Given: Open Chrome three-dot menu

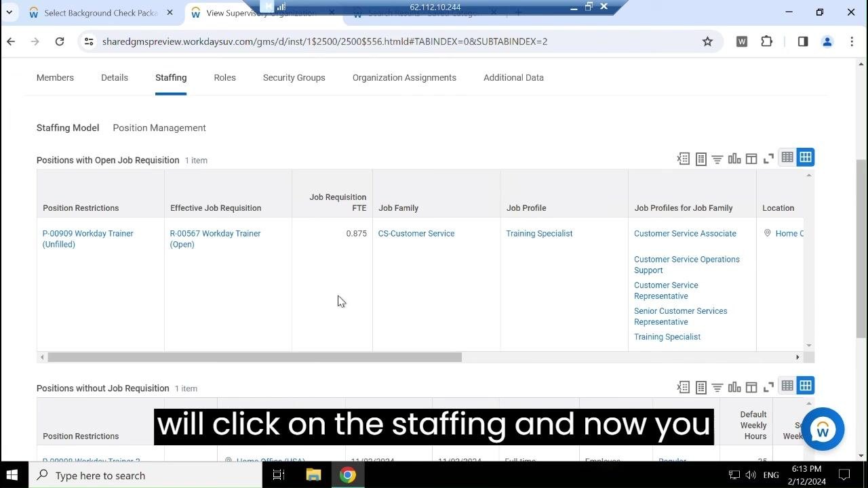Looking at the screenshot, I should (x=852, y=41).
